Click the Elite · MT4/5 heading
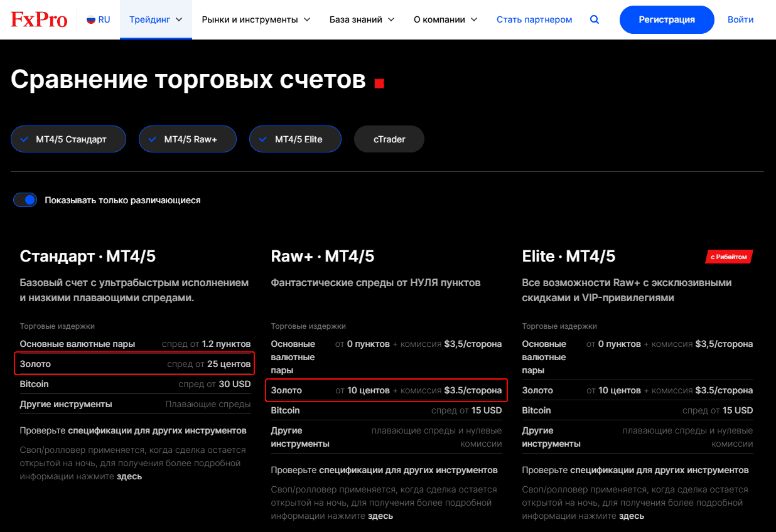Image resolution: width=776 pixels, height=532 pixels. [x=569, y=256]
